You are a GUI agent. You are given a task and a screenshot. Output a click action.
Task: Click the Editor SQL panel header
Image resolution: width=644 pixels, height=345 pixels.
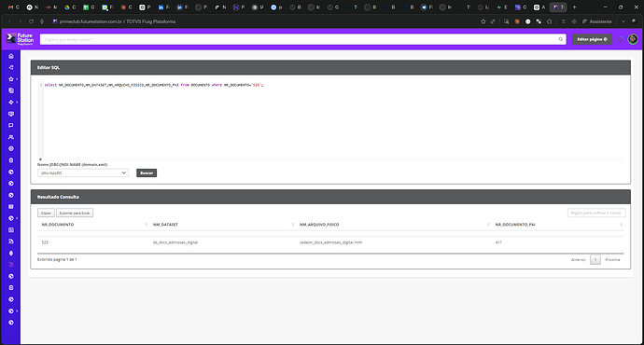tap(330, 68)
